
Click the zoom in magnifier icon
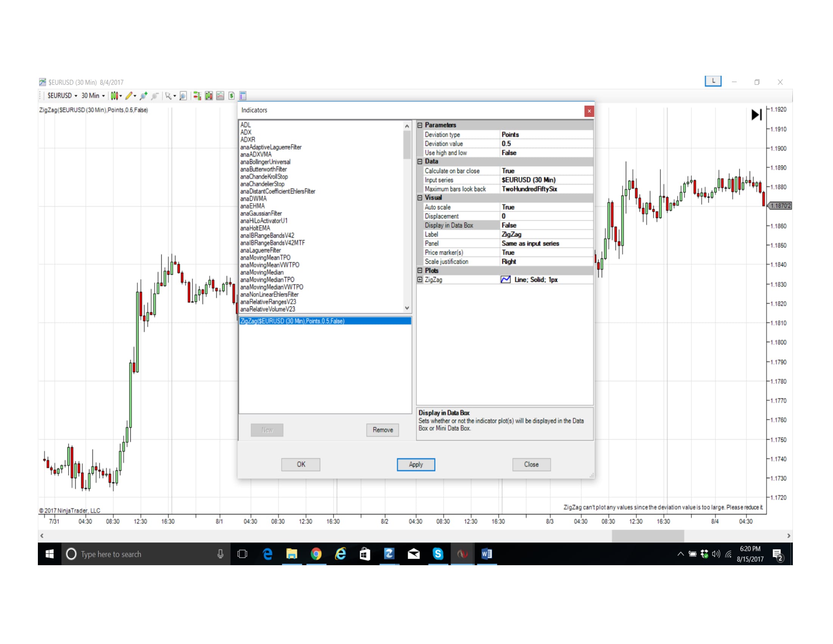click(x=144, y=96)
